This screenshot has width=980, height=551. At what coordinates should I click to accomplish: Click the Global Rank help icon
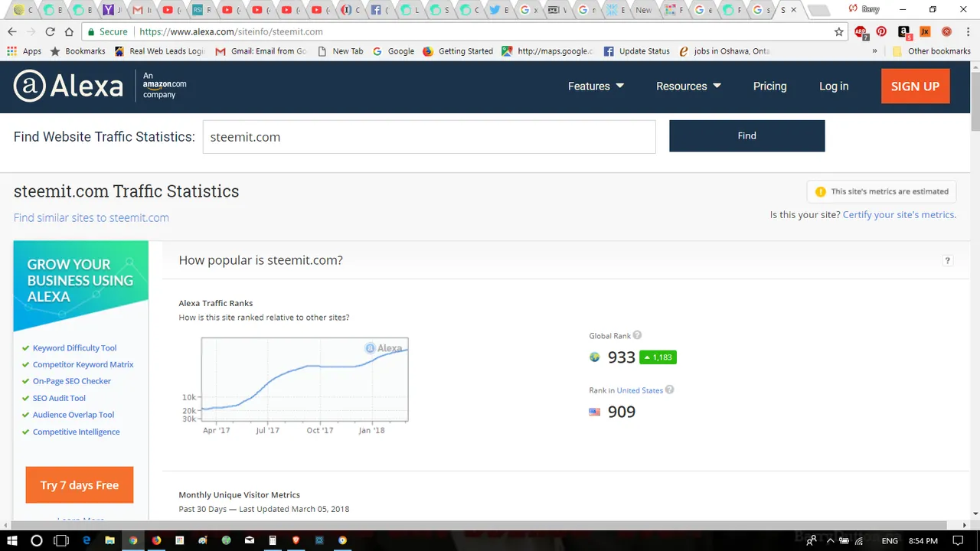pyautogui.click(x=637, y=335)
